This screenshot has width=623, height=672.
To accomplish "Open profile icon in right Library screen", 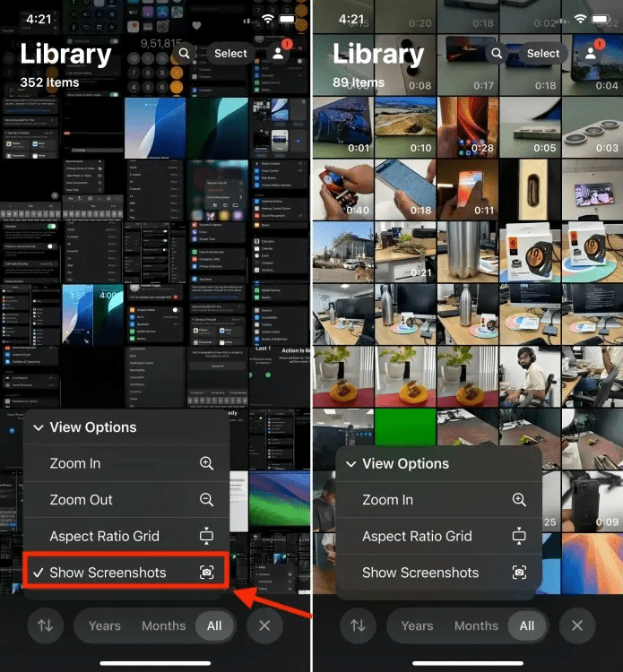I will pos(591,54).
